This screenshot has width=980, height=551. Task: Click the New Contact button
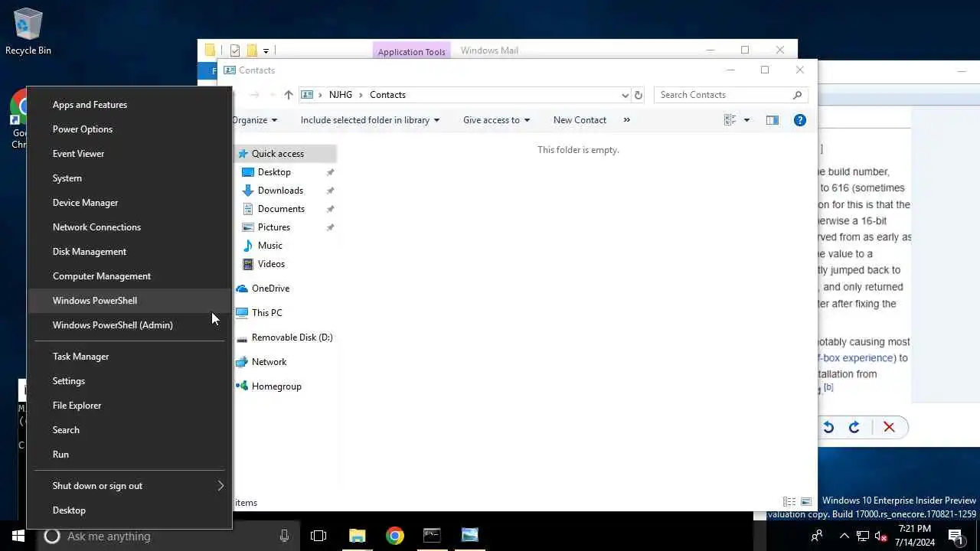click(580, 120)
